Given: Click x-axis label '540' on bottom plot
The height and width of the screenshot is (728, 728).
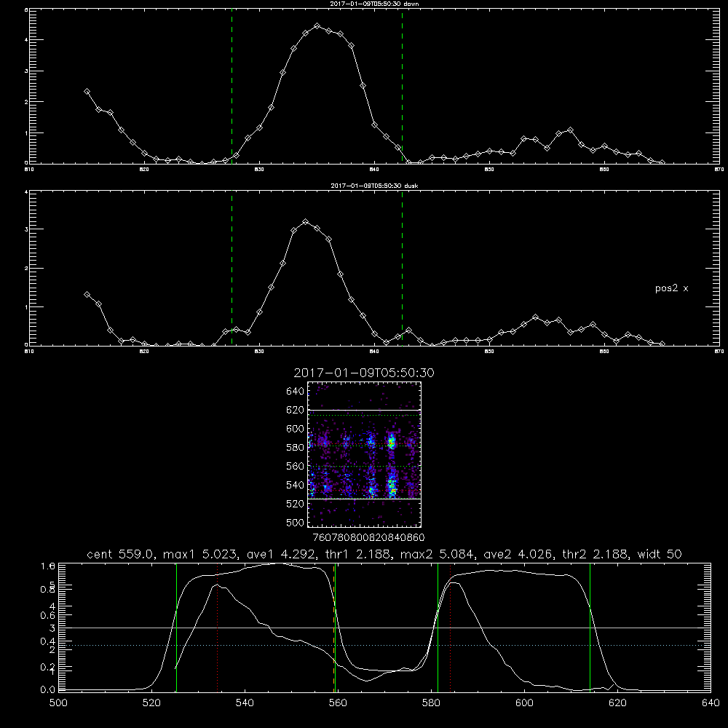Looking at the screenshot, I should point(245,703).
